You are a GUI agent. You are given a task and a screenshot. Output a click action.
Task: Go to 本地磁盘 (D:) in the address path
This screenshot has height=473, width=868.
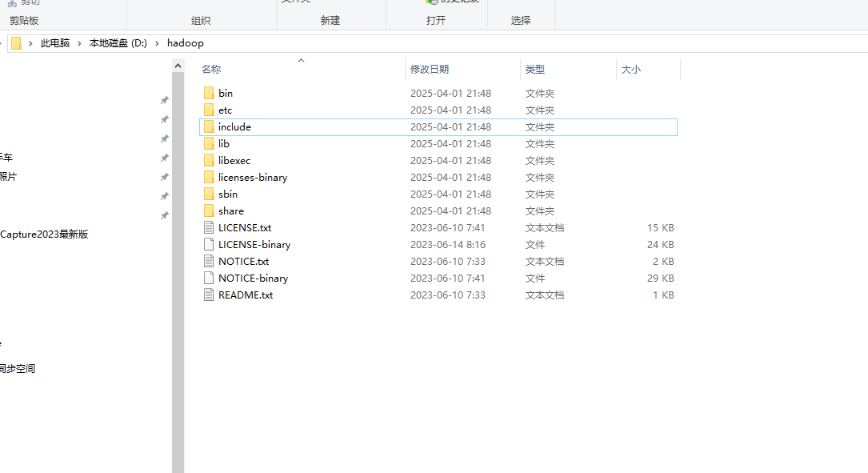click(118, 43)
